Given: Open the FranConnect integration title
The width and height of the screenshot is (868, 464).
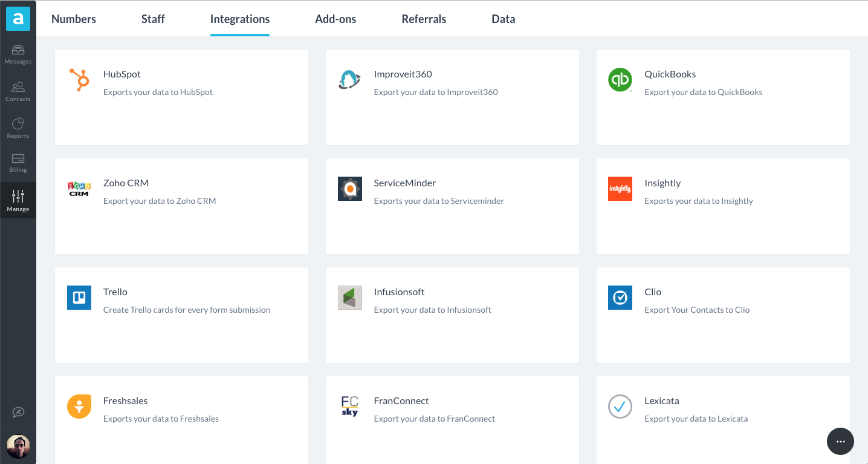Looking at the screenshot, I should coord(401,400).
